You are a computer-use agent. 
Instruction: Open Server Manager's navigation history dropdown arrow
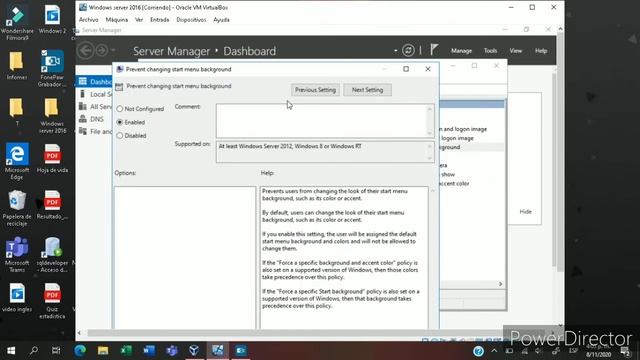click(x=113, y=51)
